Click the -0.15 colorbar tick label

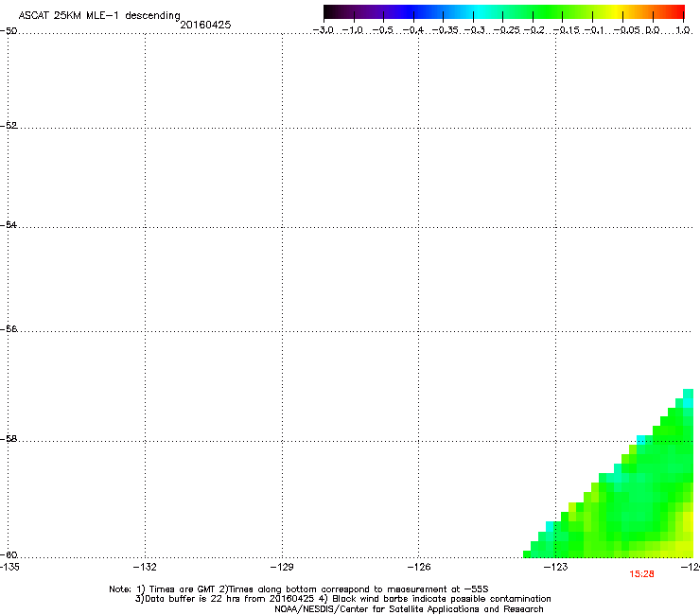(x=567, y=30)
